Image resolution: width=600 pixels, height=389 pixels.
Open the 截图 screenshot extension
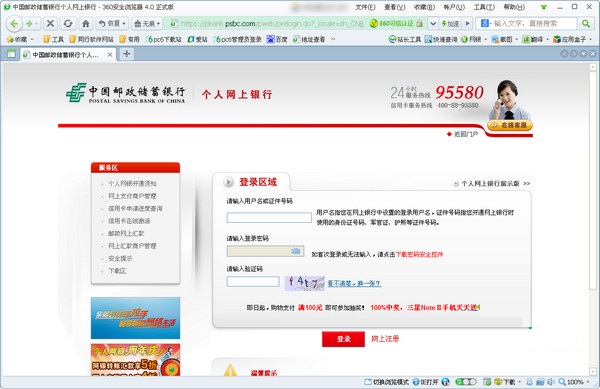pyautogui.click(x=504, y=39)
